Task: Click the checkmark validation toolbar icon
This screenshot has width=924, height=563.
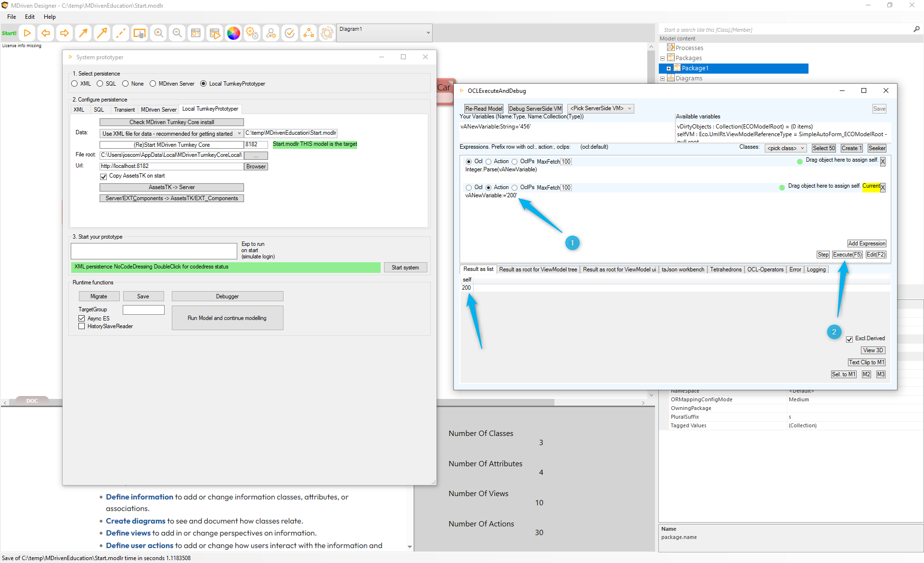Action: (290, 33)
